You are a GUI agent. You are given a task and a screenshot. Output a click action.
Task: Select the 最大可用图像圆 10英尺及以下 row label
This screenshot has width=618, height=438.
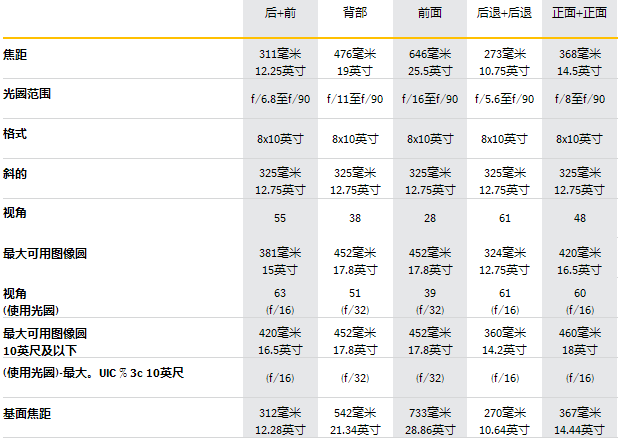point(45,339)
